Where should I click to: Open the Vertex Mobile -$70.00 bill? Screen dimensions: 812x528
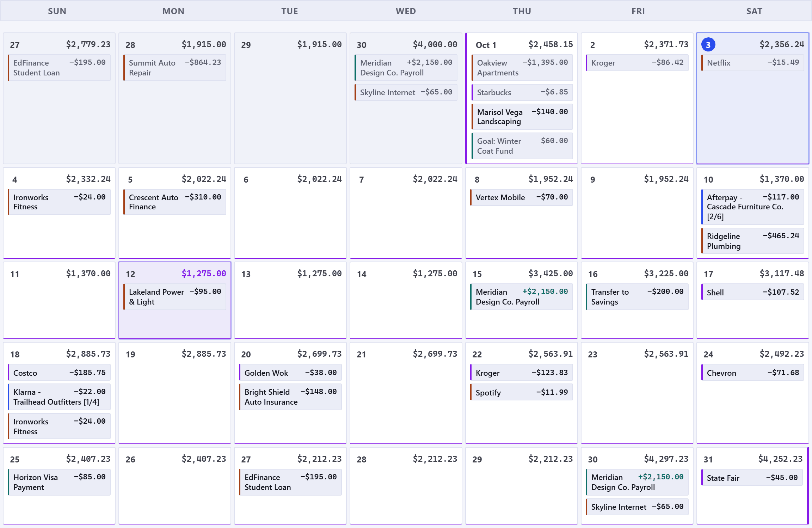click(521, 197)
